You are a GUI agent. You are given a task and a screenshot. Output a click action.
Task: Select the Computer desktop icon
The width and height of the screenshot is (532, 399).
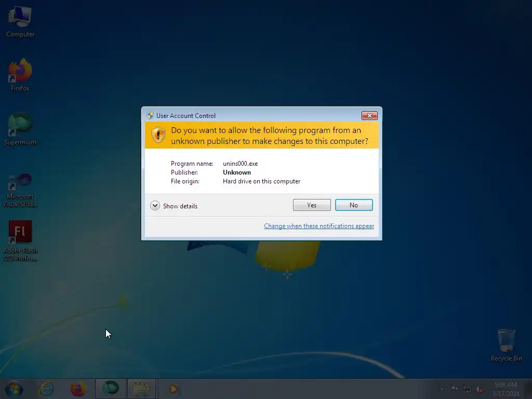tap(20, 22)
